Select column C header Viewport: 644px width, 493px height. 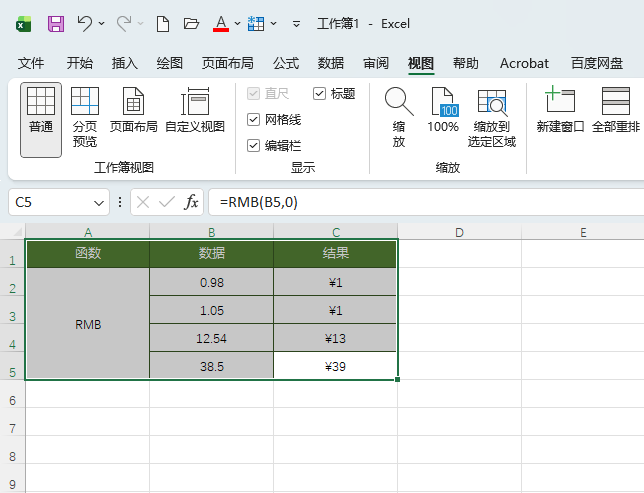(x=336, y=232)
